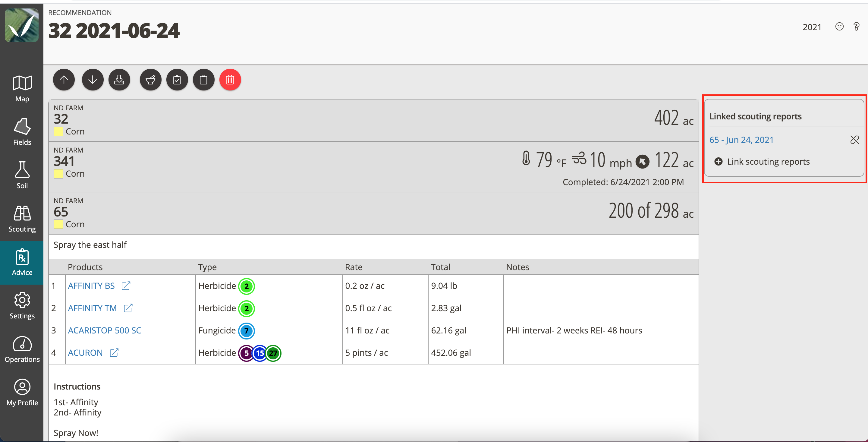Click the app logo at top left

pos(22,25)
